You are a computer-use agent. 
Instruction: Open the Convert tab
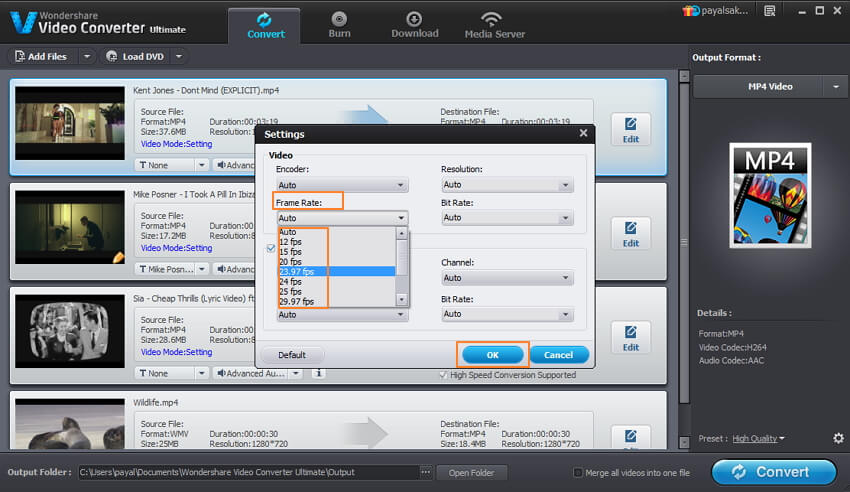(x=265, y=25)
